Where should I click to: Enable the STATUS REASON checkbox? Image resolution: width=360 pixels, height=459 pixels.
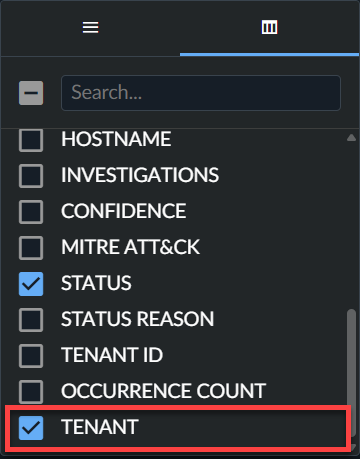point(31,320)
